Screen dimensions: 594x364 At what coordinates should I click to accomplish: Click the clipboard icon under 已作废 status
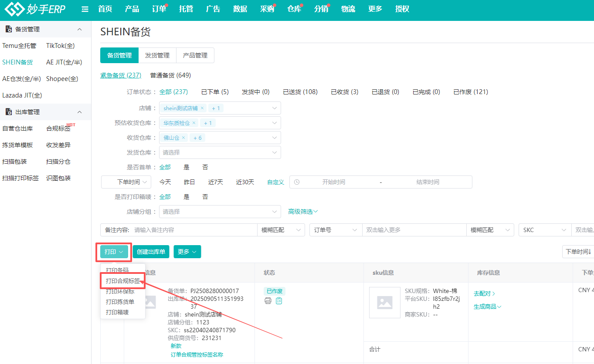pos(279,301)
